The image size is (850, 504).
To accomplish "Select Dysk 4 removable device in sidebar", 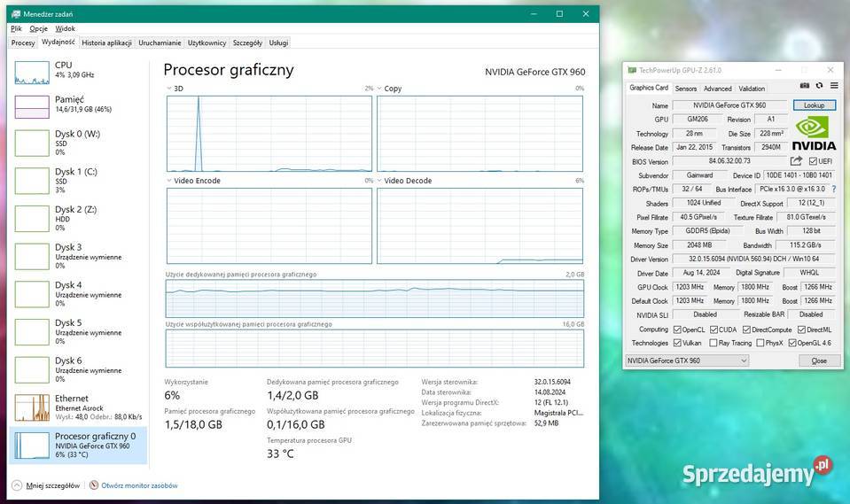I will point(78,294).
